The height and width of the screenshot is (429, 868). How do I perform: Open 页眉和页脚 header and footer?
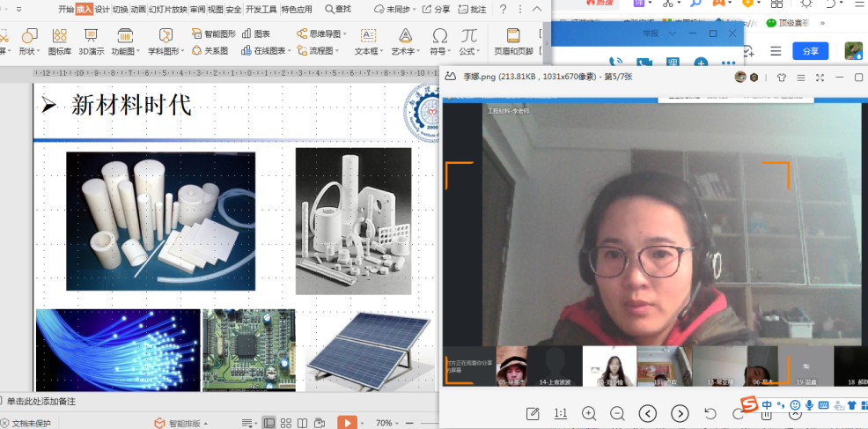pyautogui.click(x=513, y=41)
